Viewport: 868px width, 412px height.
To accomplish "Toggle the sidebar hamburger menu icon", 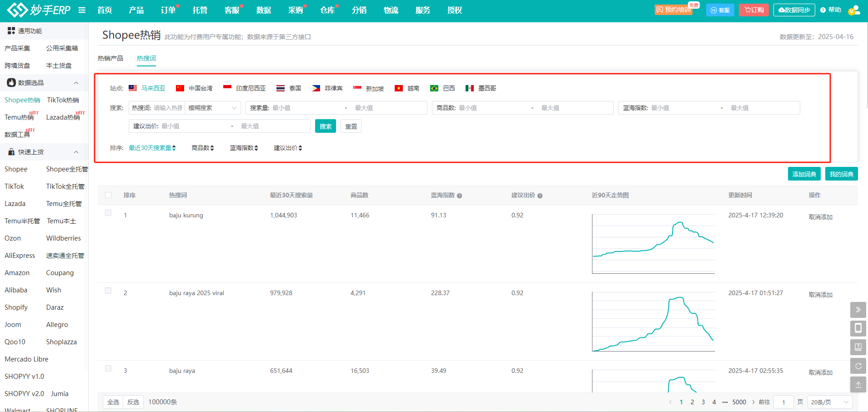I will pos(82,10).
